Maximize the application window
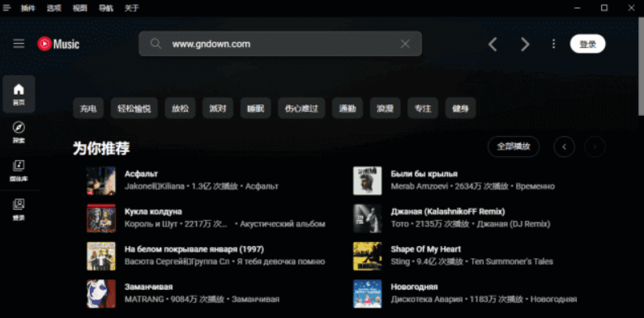The image size is (644, 318). coord(604,8)
